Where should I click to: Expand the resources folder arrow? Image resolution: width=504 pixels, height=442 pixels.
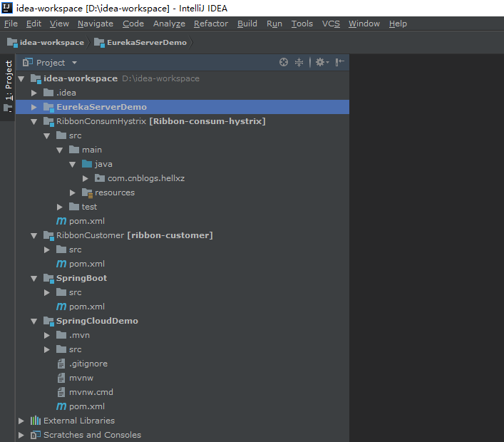coord(72,192)
